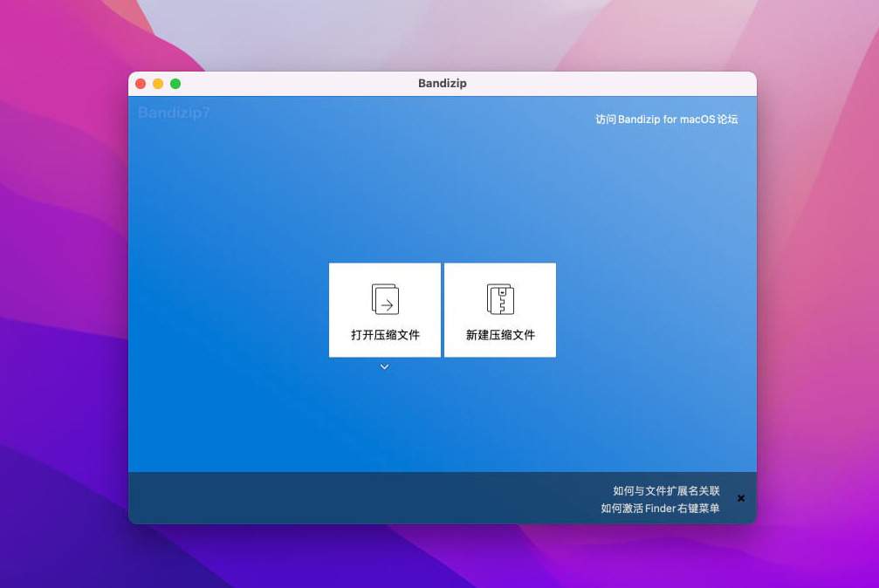Minimize the Bandizip window with yellow button
The width and height of the screenshot is (879, 588).
(158, 84)
